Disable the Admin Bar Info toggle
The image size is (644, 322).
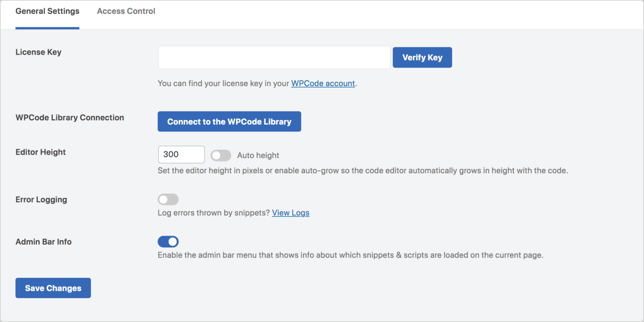pyautogui.click(x=168, y=241)
